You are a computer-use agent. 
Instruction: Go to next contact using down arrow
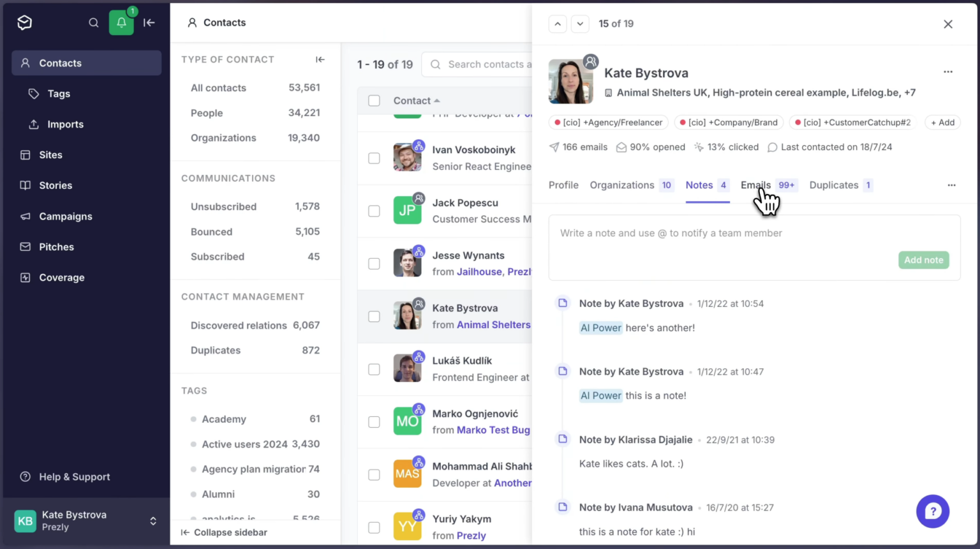[x=579, y=24]
